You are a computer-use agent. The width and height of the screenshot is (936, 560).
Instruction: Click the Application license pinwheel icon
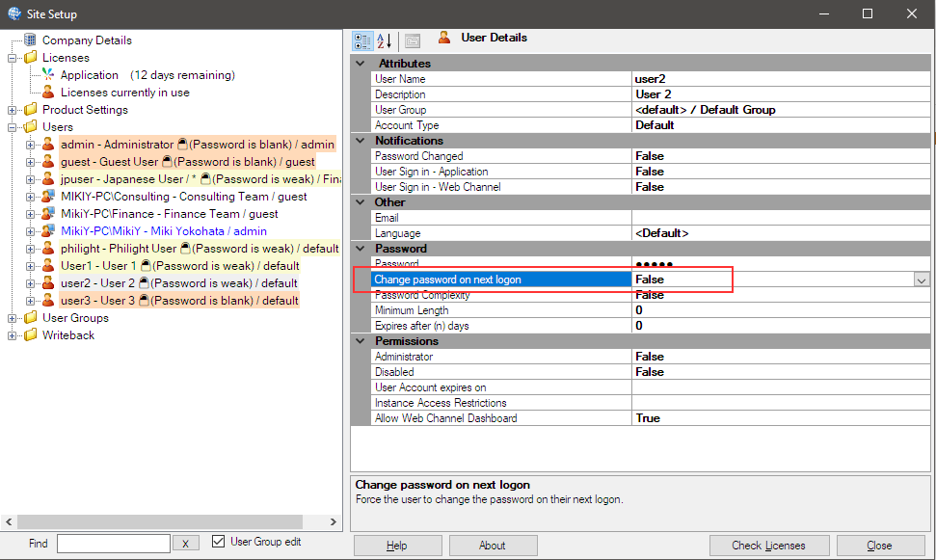48,74
